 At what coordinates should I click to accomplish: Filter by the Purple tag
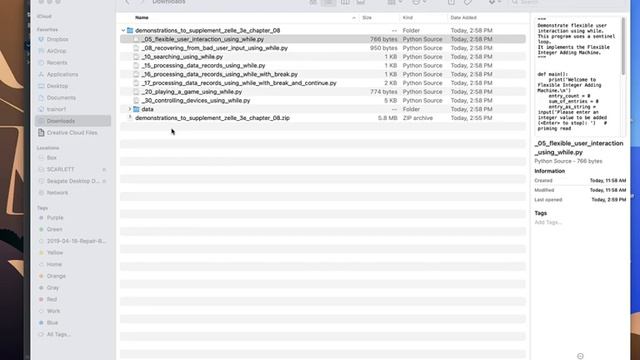point(55,218)
